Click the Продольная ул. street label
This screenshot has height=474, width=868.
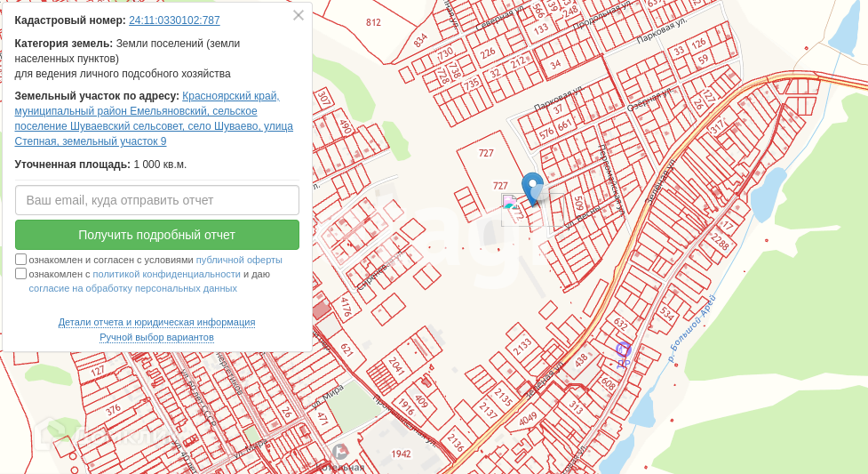[x=602, y=15]
